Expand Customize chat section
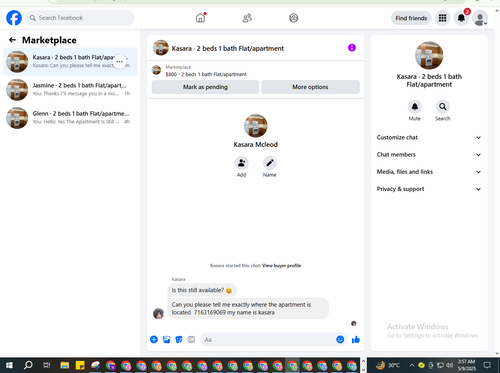This screenshot has width=500, height=373. pyautogui.click(x=429, y=137)
